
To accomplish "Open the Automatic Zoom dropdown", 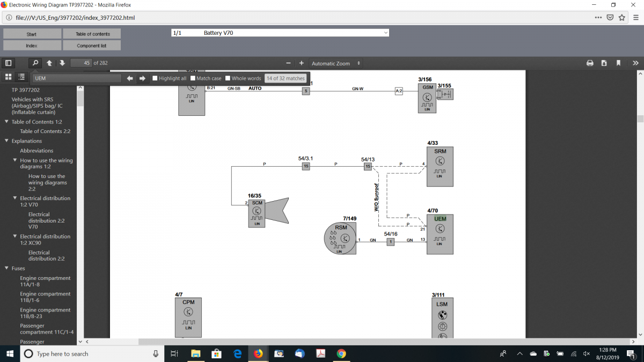I will point(336,63).
